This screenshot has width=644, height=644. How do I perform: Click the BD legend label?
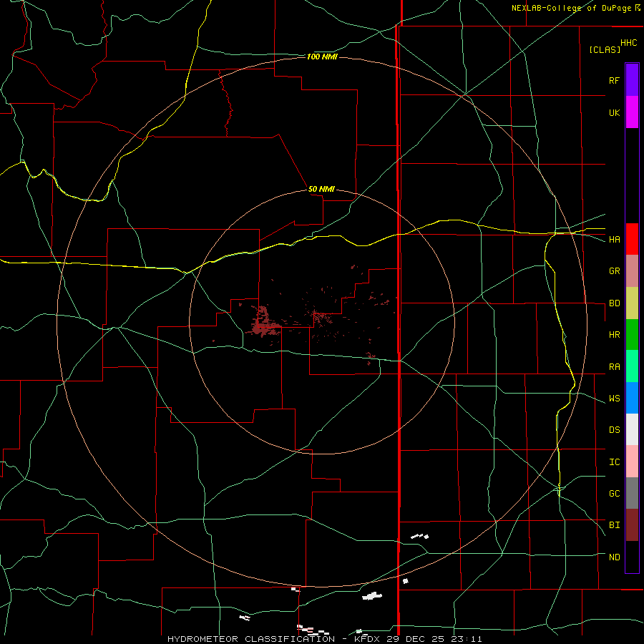(x=614, y=303)
